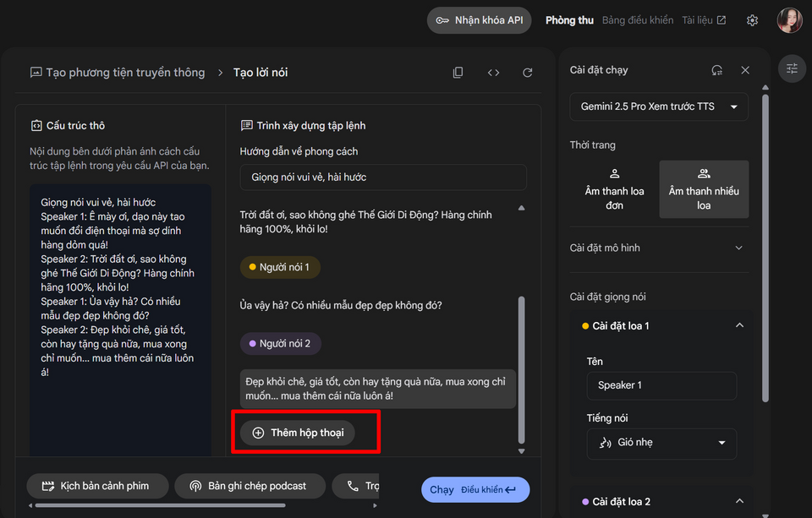
Task: Open settings gear icon in header
Action: pos(752,20)
